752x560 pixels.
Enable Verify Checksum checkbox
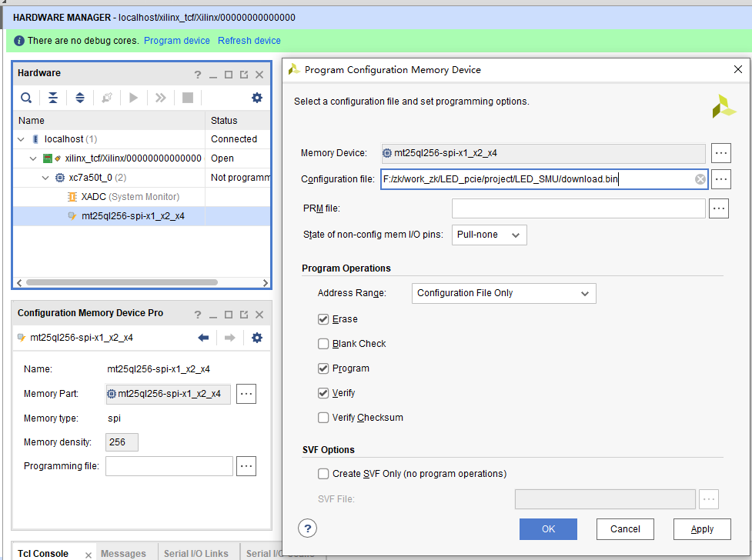pos(323,418)
